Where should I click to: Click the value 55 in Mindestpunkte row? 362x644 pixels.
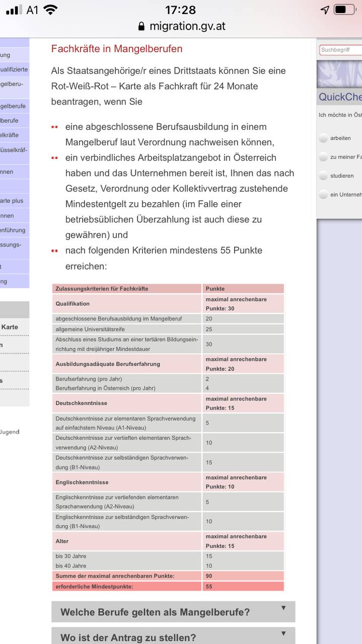click(x=209, y=587)
